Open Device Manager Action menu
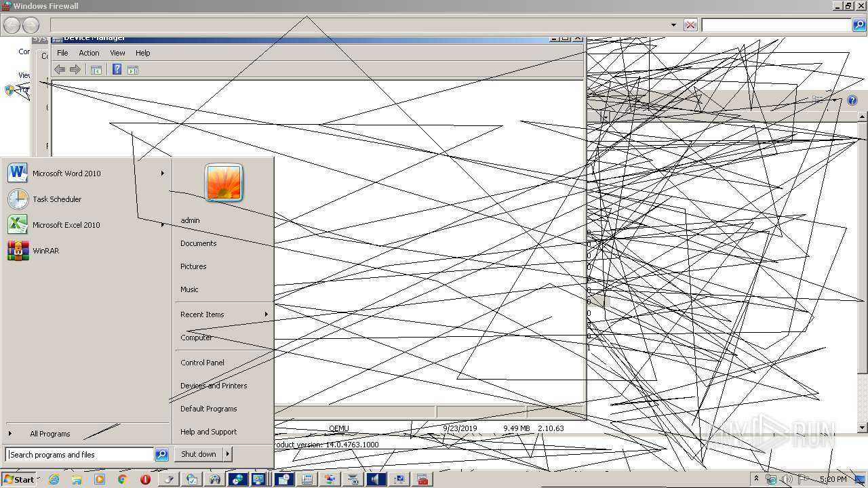This screenshot has height=488, width=868. (89, 53)
